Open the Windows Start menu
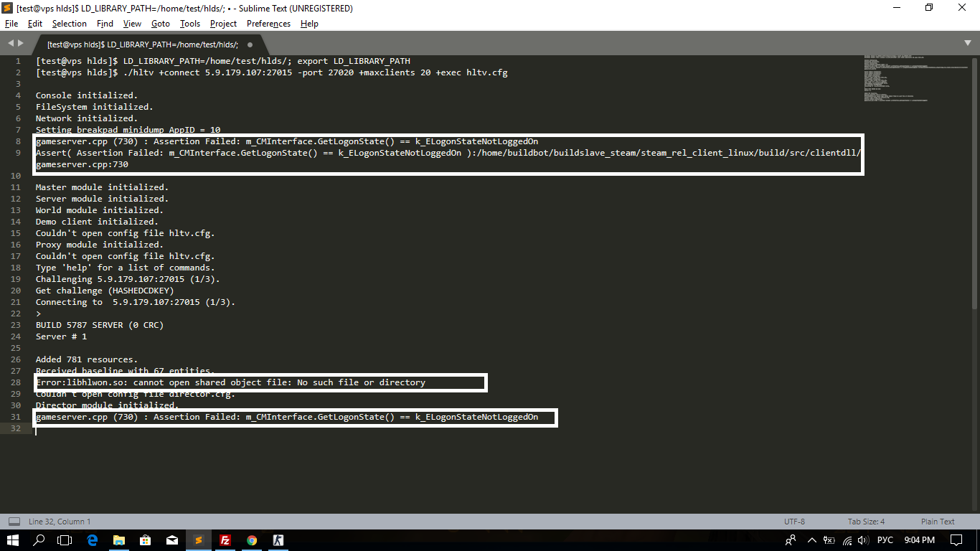 pyautogui.click(x=14, y=540)
